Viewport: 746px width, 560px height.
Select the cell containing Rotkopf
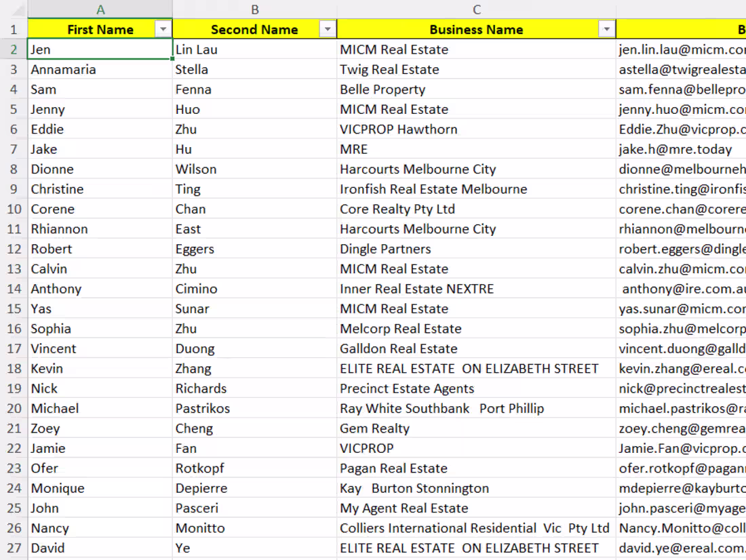pyautogui.click(x=254, y=468)
